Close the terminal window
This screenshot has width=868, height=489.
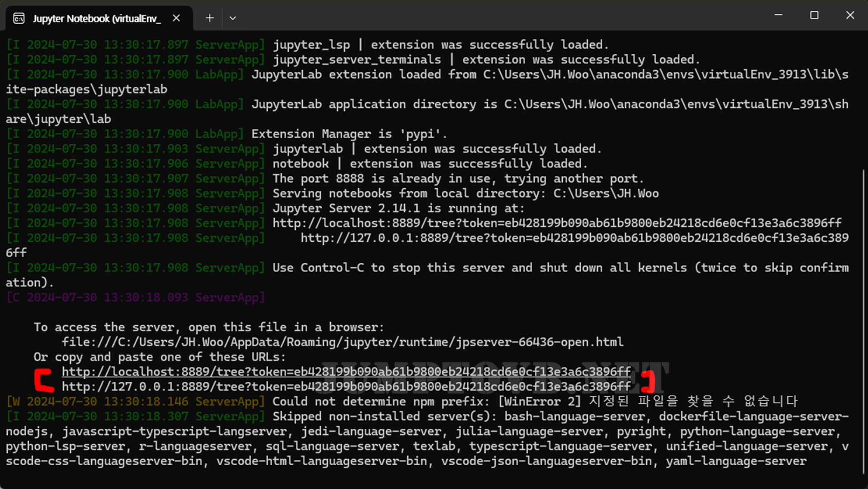click(x=850, y=15)
